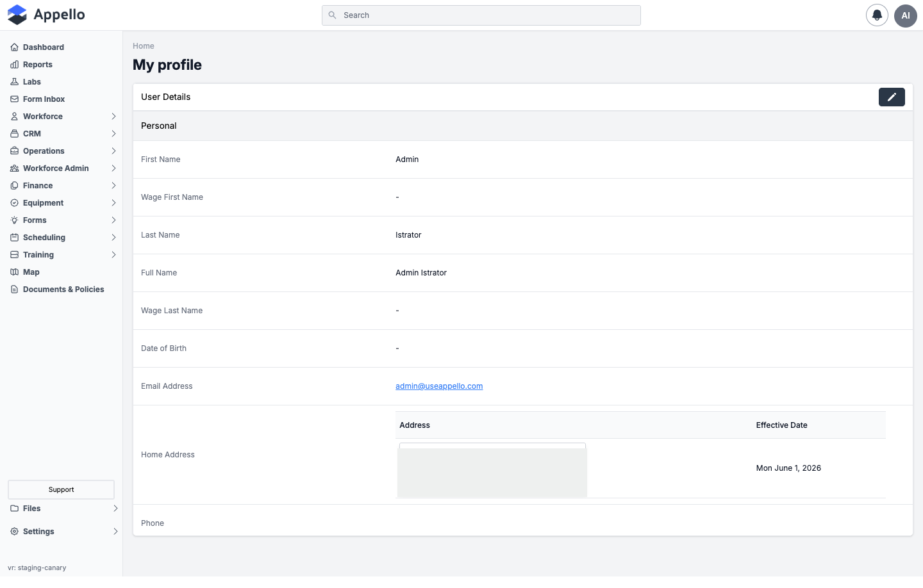Open Labs from the sidebar
This screenshot has width=923, height=588.
32,82
